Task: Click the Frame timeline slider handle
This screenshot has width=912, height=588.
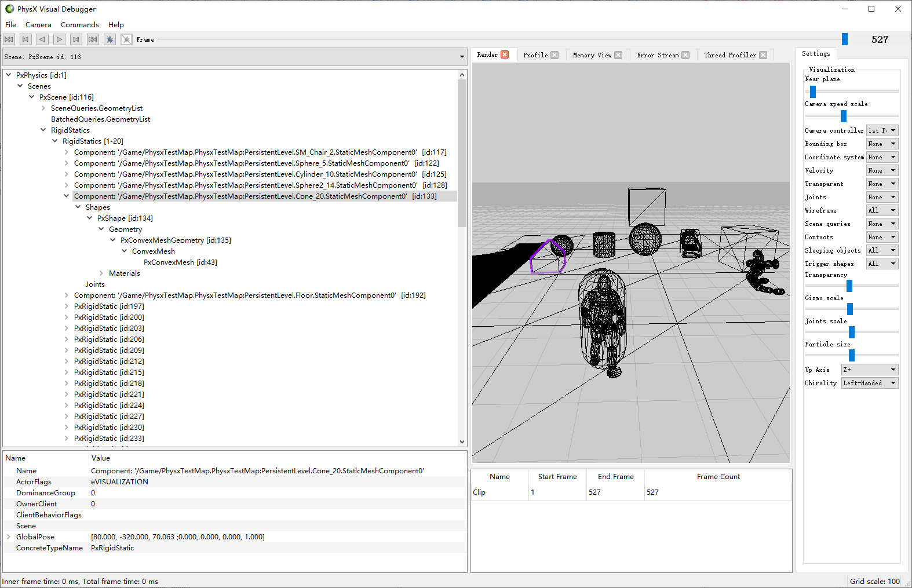Action: (x=845, y=39)
